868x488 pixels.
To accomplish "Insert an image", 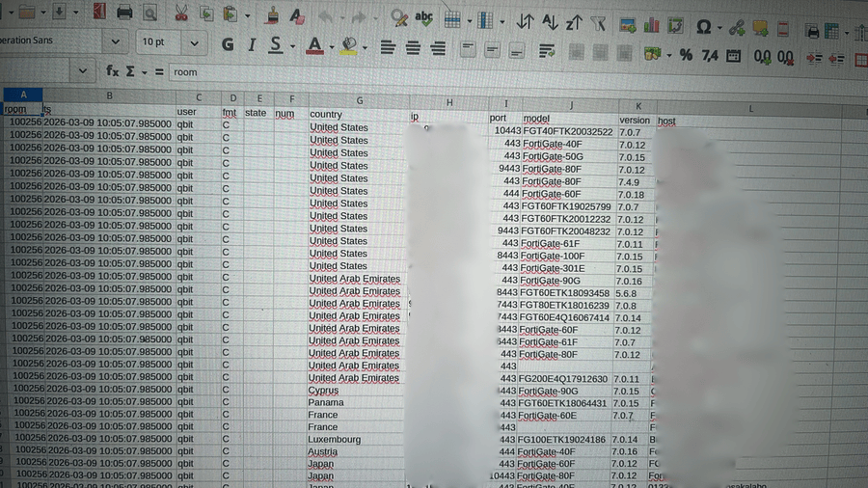I will pos(627,25).
